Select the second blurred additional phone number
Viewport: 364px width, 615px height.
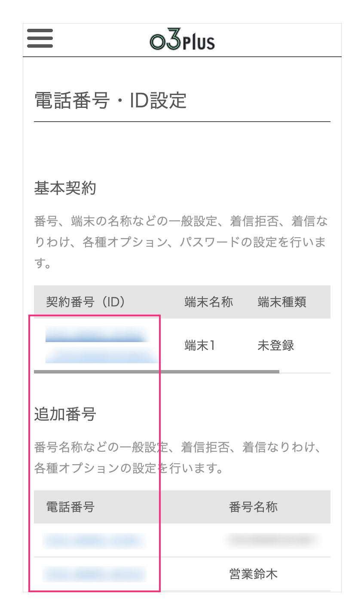click(94, 574)
